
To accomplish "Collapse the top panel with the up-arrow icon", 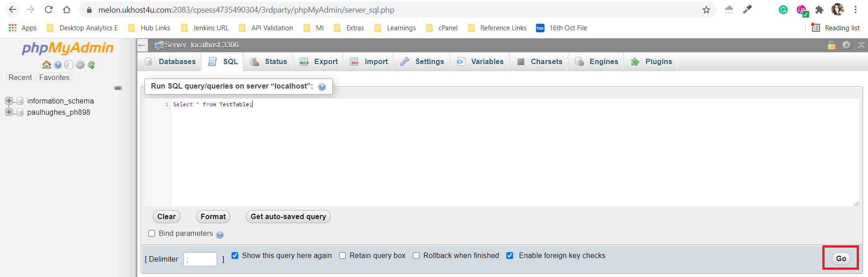I will [x=861, y=45].
